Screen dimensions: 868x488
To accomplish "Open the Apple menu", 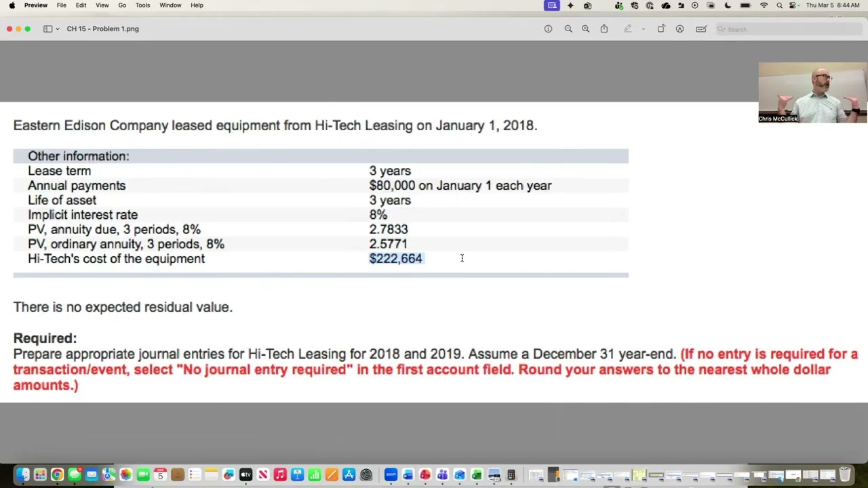I will 12,5.
